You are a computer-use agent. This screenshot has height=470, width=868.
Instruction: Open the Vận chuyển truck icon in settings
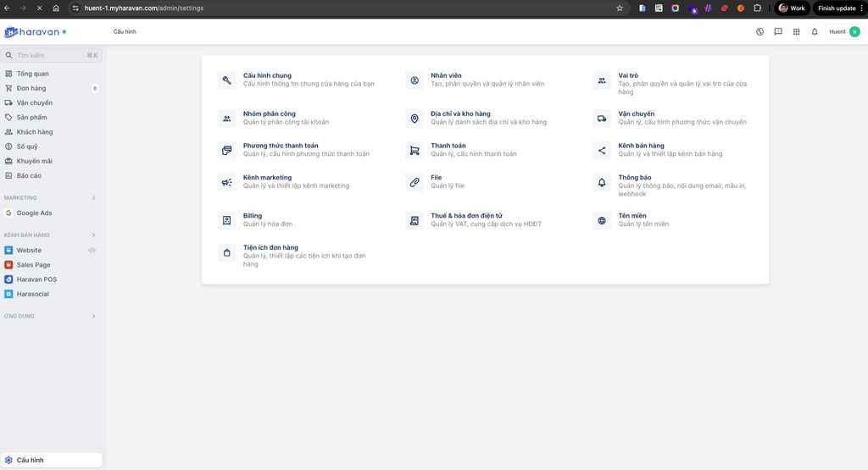(x=602, y=119)
